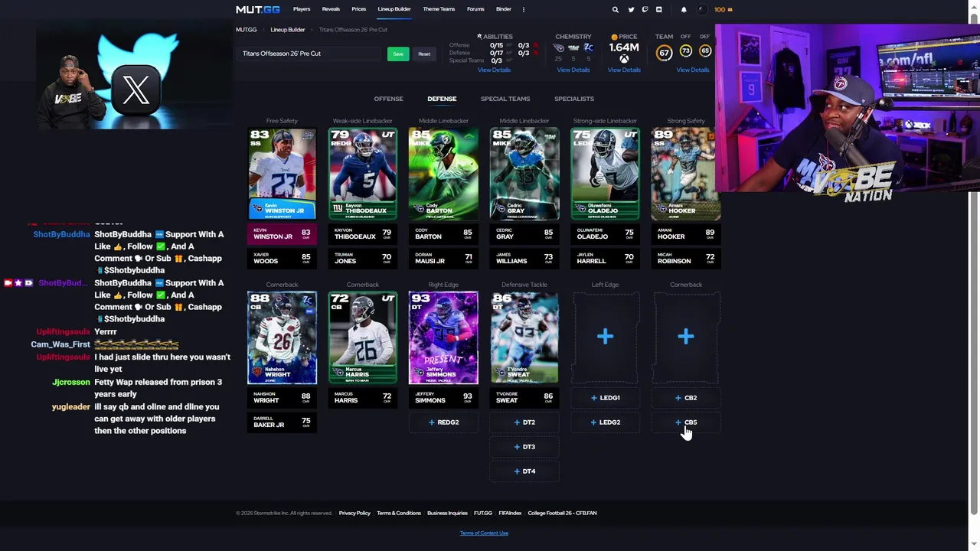Screen dimensions: 980x551
Task: Open Privacy Policy footer link
Action: click(x=354, y=513)
